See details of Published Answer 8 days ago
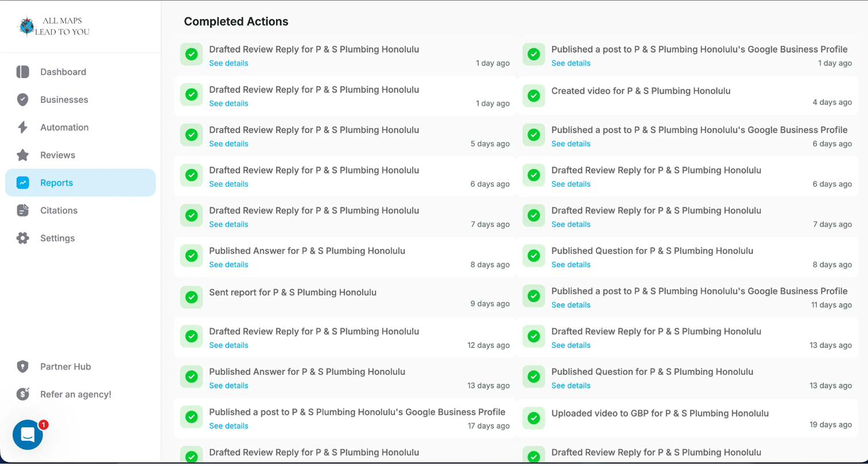This screenshot has width=868, height=466. (228, 265)
